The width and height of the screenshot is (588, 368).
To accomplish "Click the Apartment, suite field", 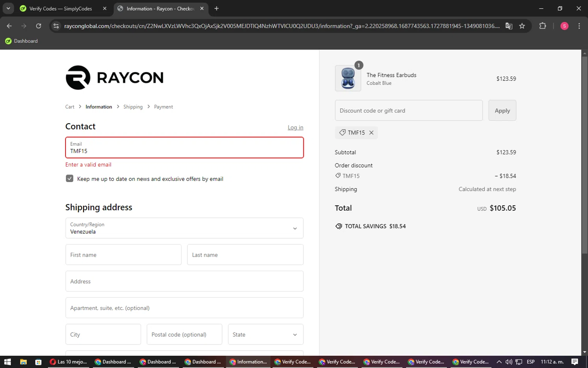I will [184, 308].
